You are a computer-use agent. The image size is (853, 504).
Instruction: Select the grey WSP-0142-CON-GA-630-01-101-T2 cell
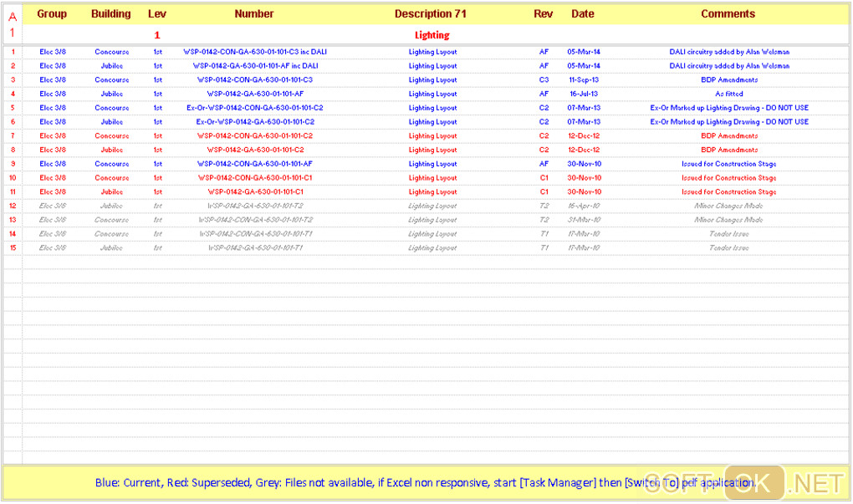255,220
